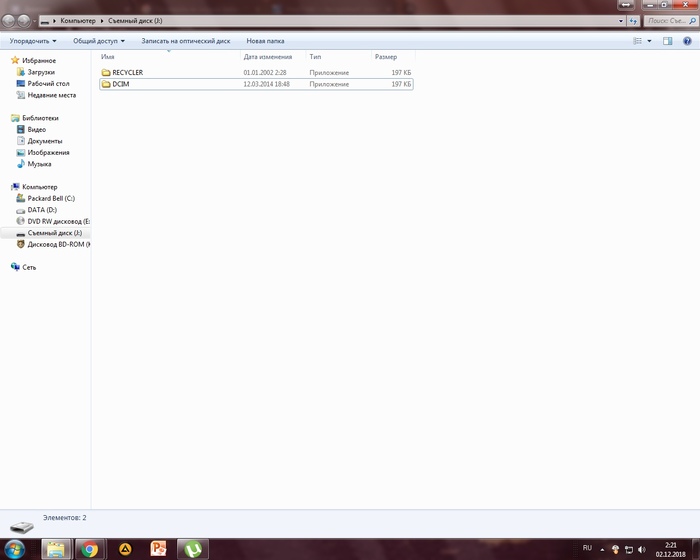Open the DATA (D:) drive

(x=42, y=210)
